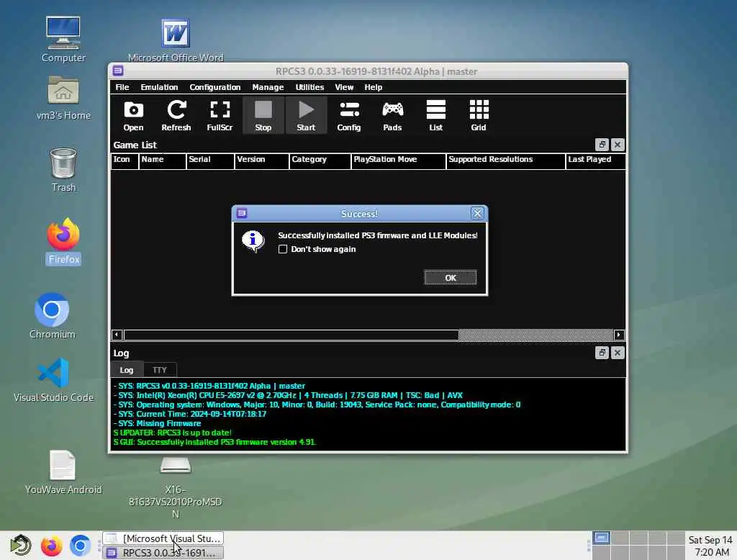Image resolution: width=737 pixels, height=560 pixels.
Task: Open the Manage menu
Action: [x=268, y=87]
